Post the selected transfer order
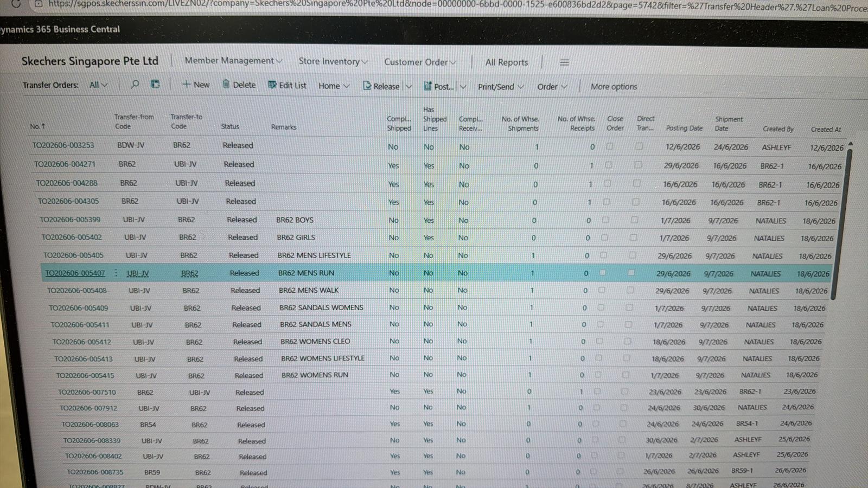Viewport: 868px width, 488px height. click(438, 86)
